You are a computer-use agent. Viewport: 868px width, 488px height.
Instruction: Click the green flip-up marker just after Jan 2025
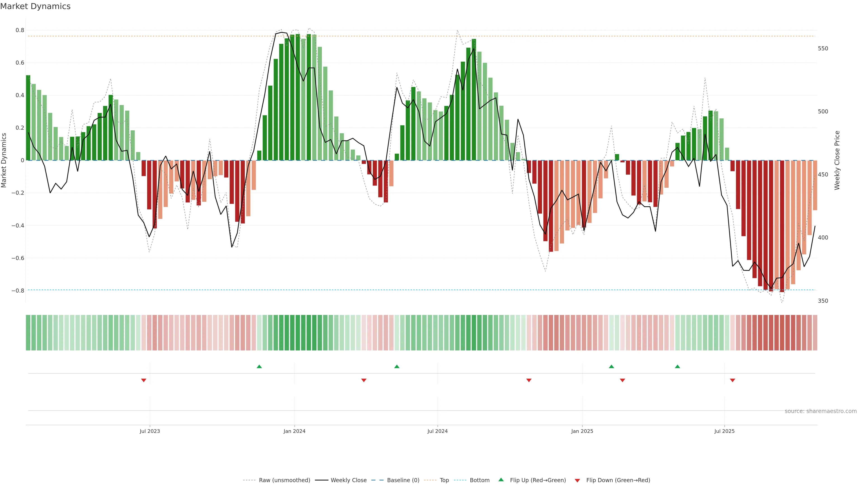[x=611, y=366]
